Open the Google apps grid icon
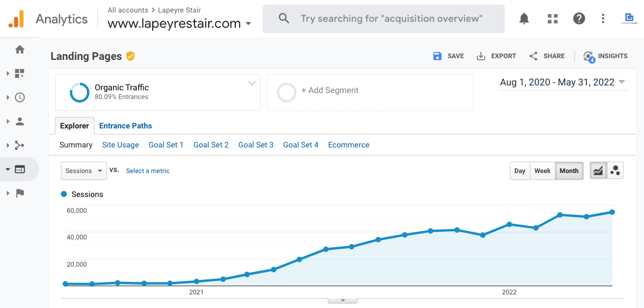 click(553, 19)
